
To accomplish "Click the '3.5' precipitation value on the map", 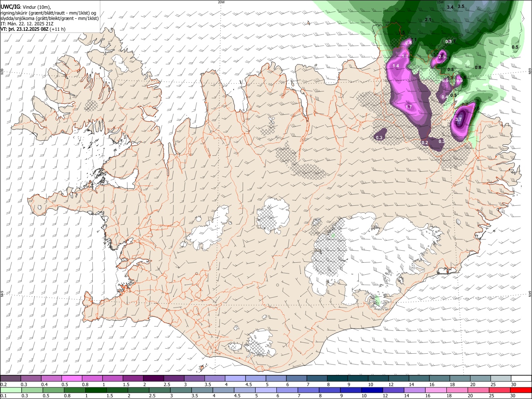I will pos(461,6).
